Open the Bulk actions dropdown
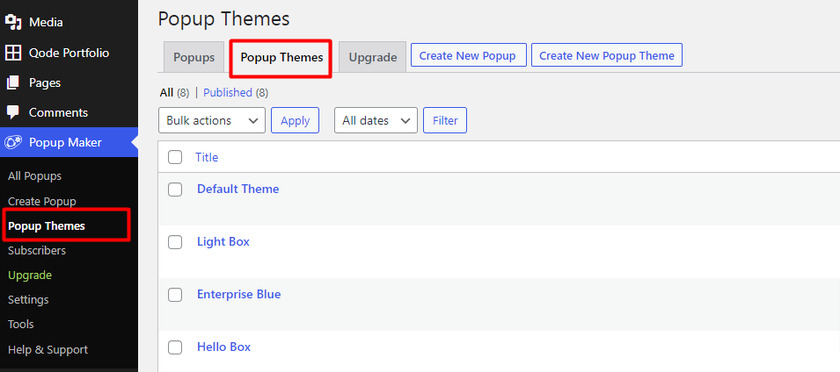Image resolution: width=840 pixels, height=372 pixels. [x=212, y=121]
